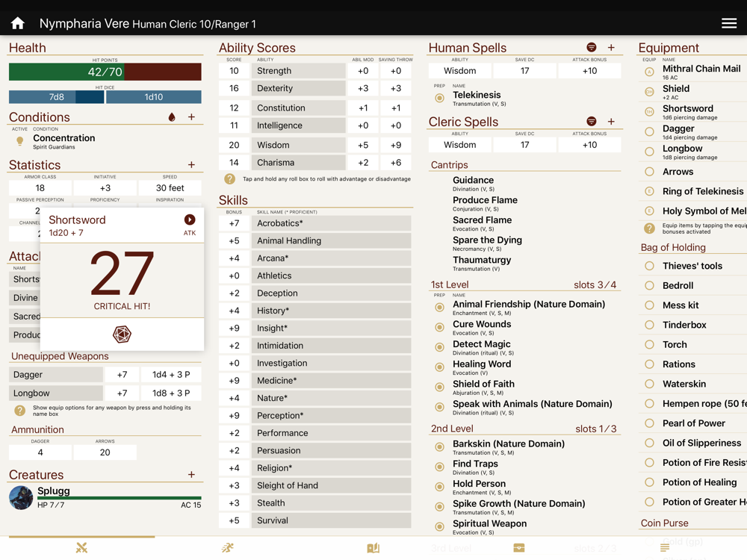Click the Speed value 30 feet
The image size is (747, 560).
[x=170, y=188]
